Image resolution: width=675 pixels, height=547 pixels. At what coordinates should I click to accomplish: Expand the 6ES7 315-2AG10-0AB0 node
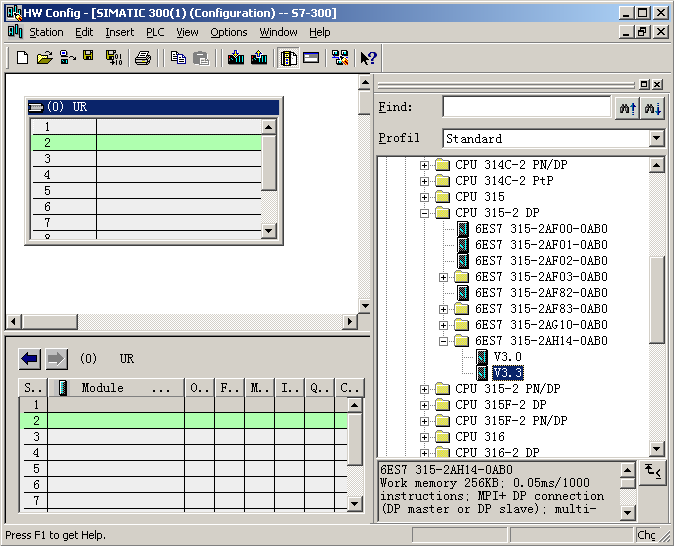(x=444, y=325)
